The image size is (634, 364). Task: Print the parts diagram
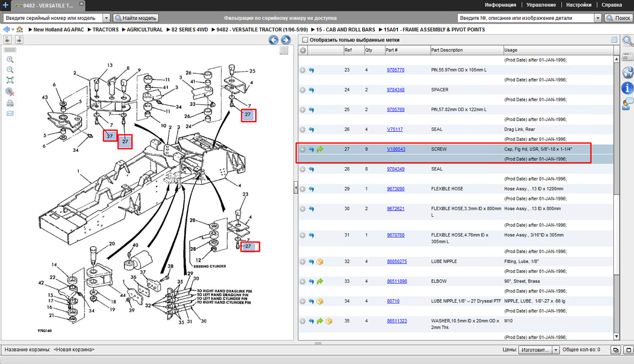(10, 103)
